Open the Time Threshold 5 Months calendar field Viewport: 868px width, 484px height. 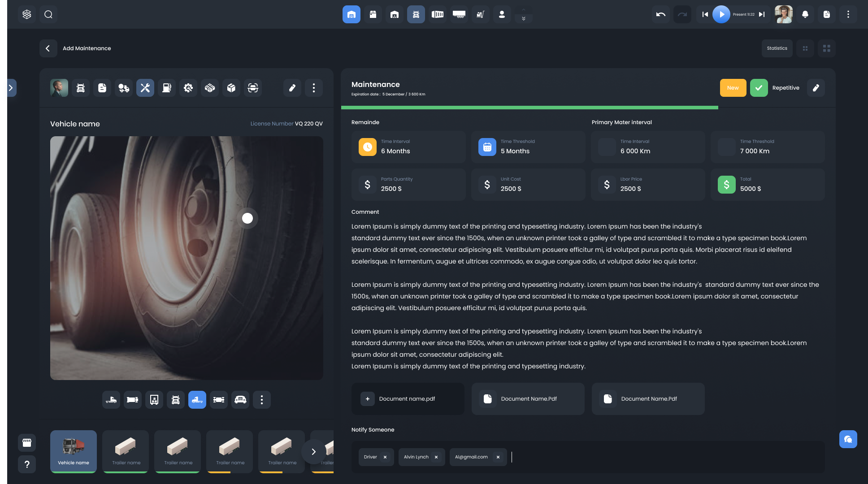click(528, 147)
